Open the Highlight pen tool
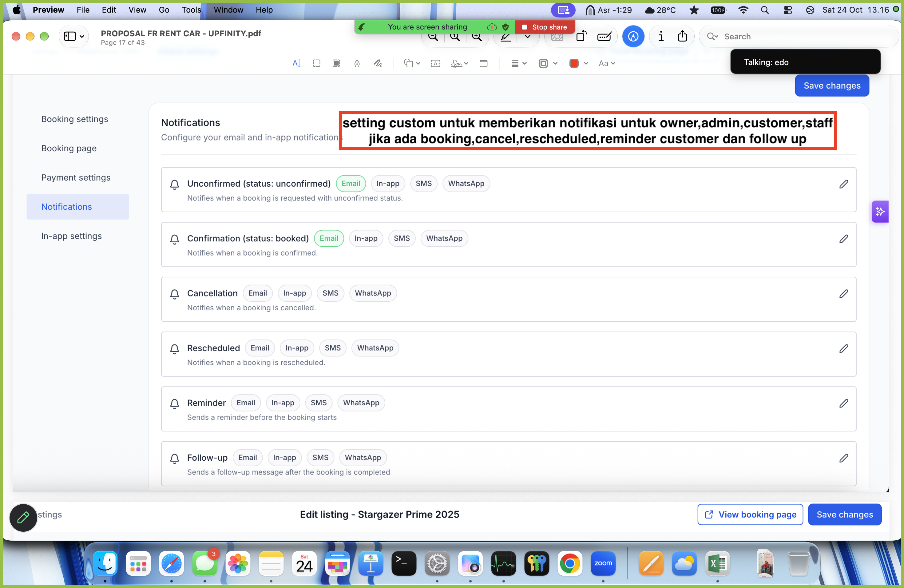Viewport: 904px width, 588px height. [x=506, y=37]
